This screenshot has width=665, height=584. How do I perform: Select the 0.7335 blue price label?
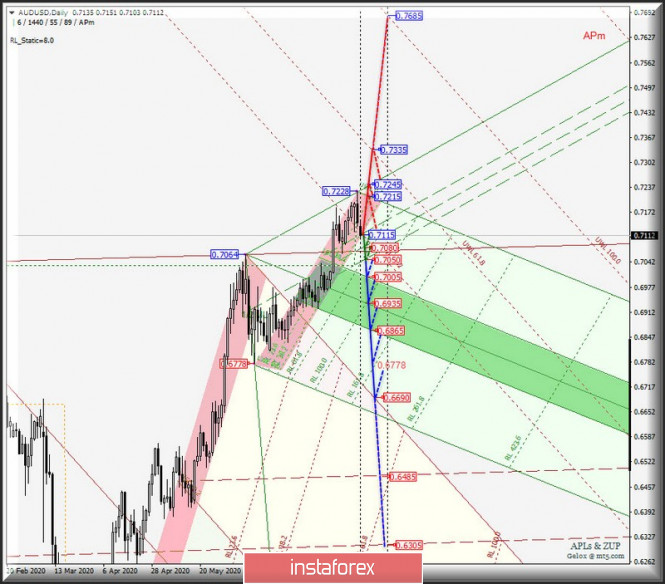click(394, 150)
